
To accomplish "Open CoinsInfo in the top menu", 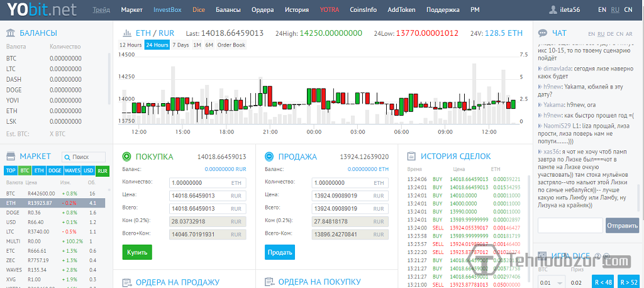I will [x=363, y=10].
